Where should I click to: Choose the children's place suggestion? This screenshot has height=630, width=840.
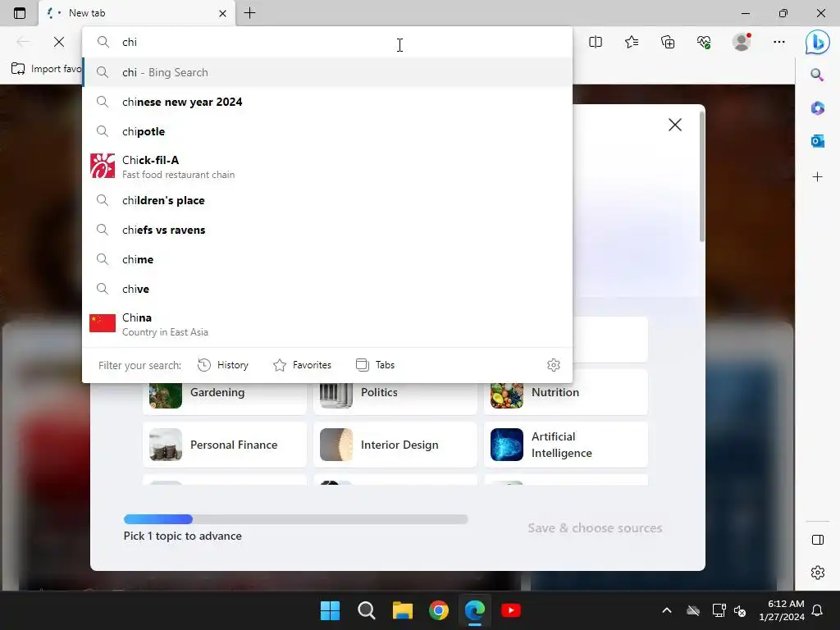[327, 200]
